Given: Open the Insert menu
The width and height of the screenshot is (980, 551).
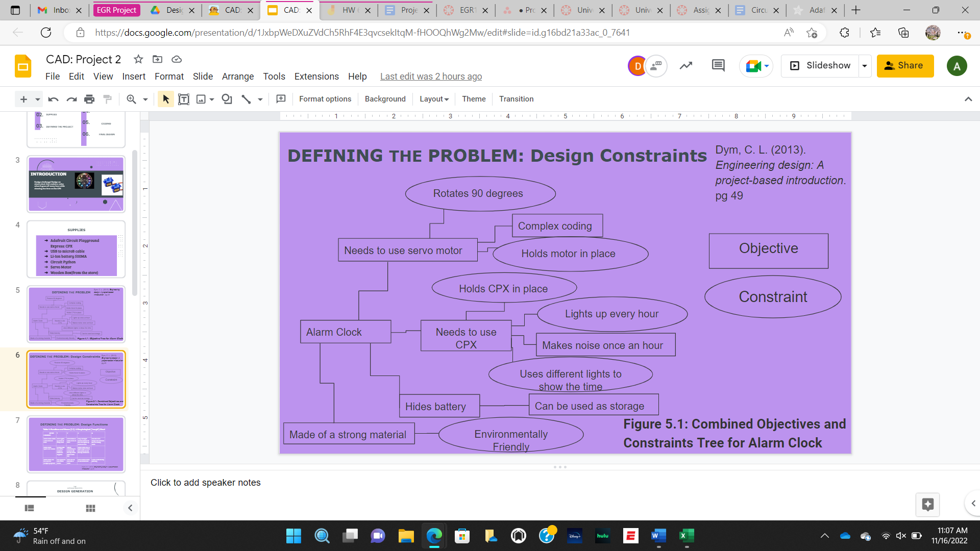Looking at the screenshot, I should [x=134, y=77].
